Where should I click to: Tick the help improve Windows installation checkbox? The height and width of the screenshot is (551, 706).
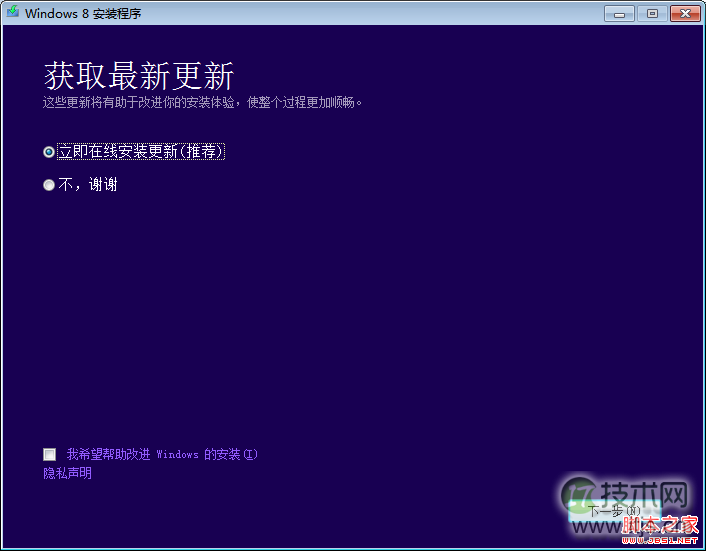pyautogui.click(x=50, y=454)
